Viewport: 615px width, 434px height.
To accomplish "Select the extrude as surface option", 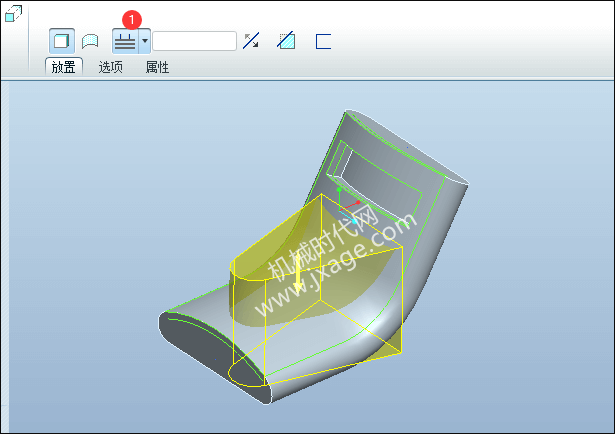I will click(x=90, y=41).
